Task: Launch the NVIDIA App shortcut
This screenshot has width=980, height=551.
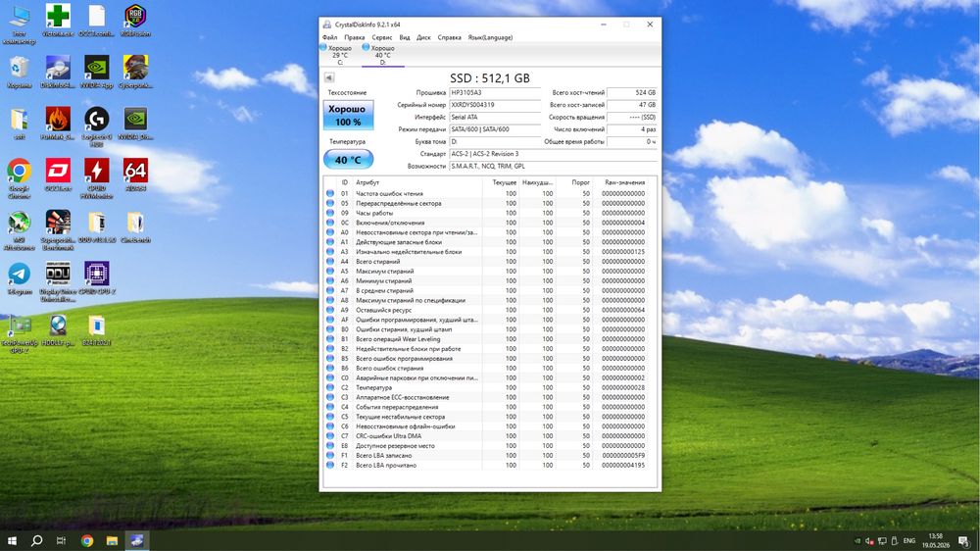Action: coord(96,72)
